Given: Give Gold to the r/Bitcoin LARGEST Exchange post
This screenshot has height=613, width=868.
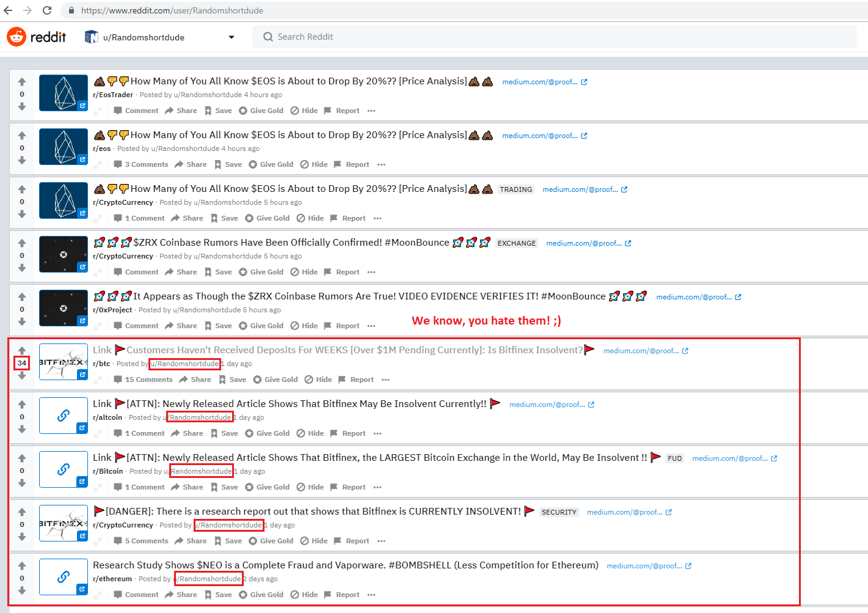Looking at the screenshot, I should click(x=267, y=487).
